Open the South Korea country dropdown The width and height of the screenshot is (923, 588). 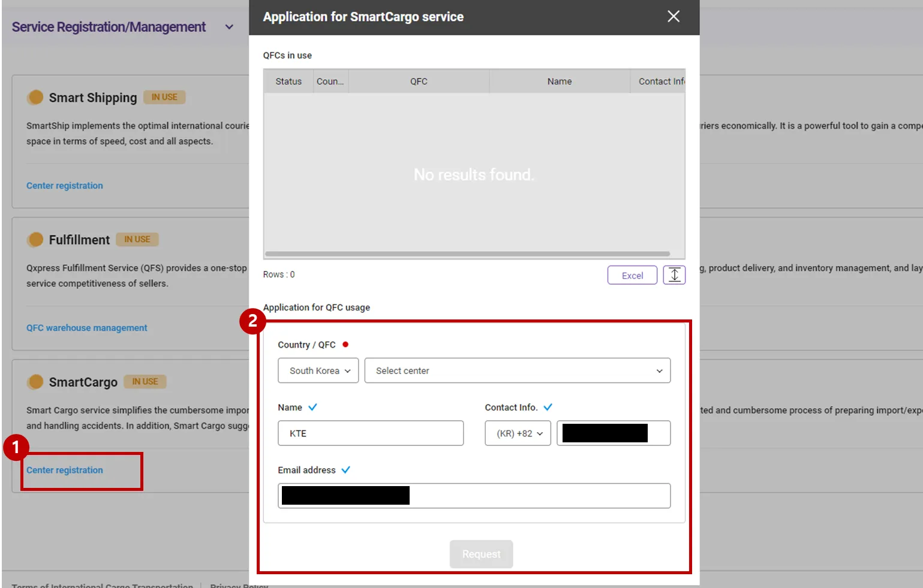(x=318, y=370)
